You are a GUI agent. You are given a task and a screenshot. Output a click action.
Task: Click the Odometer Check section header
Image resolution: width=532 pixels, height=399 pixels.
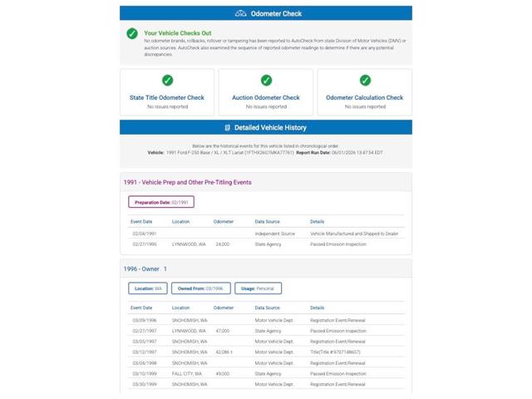[x=266, y=13]
